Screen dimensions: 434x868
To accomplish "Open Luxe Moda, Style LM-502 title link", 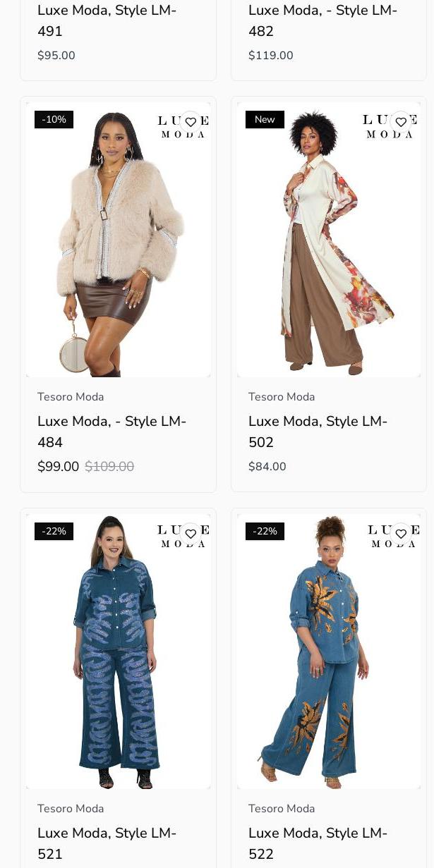I will [x=318, y=432].
